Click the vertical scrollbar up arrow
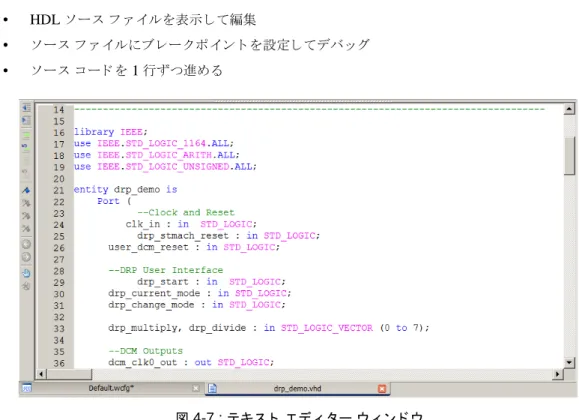Viewport: 579px width, 420px height. click(x=569, y=109)
